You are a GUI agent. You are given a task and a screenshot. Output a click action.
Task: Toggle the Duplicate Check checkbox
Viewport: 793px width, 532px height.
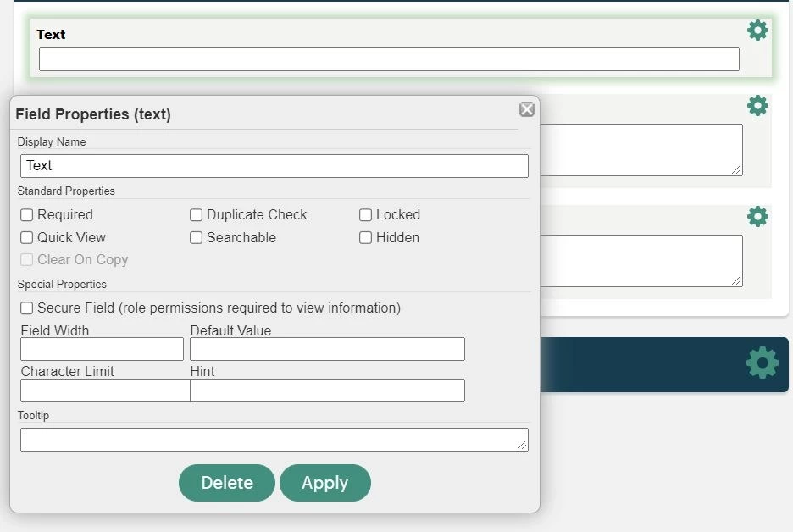point(197,215)
